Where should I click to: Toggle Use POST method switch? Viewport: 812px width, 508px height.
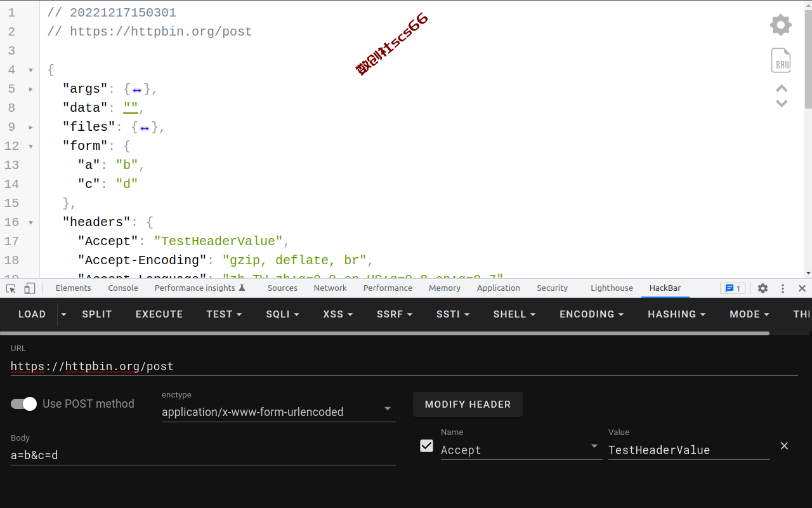pyautogui.click(x=24, y=404)
